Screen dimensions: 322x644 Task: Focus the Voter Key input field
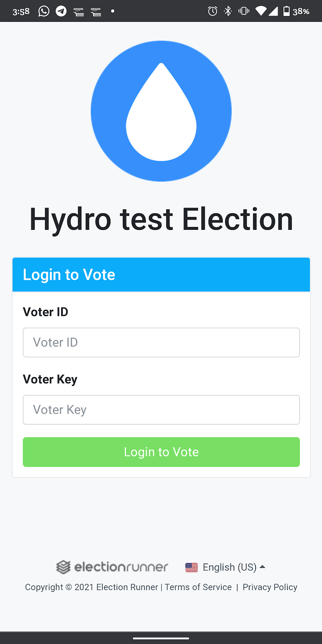point(161,410)
